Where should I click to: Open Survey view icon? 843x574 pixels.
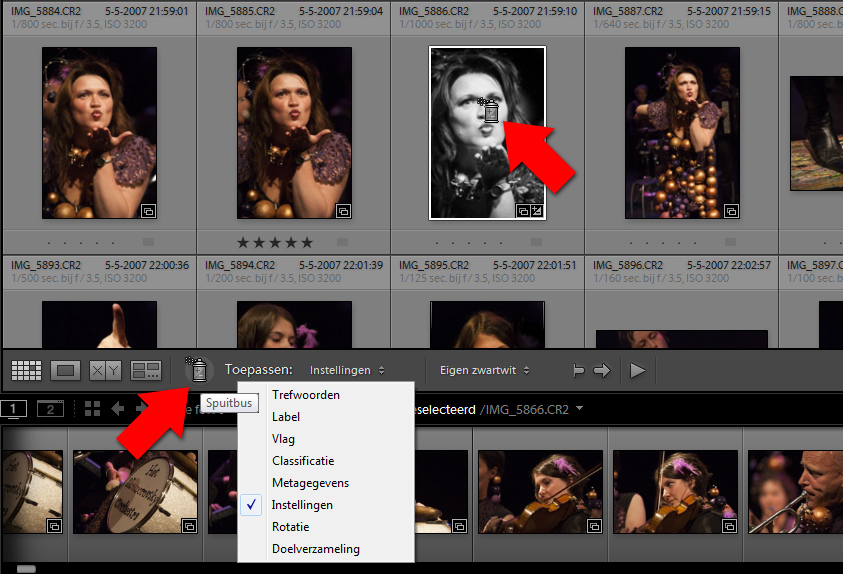point(146,371)
